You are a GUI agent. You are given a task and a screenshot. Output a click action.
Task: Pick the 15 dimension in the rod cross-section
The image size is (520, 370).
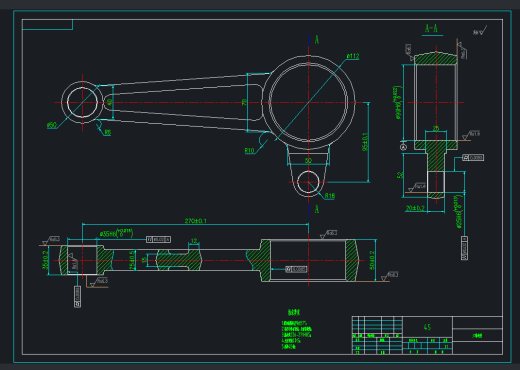click(144, 260)
